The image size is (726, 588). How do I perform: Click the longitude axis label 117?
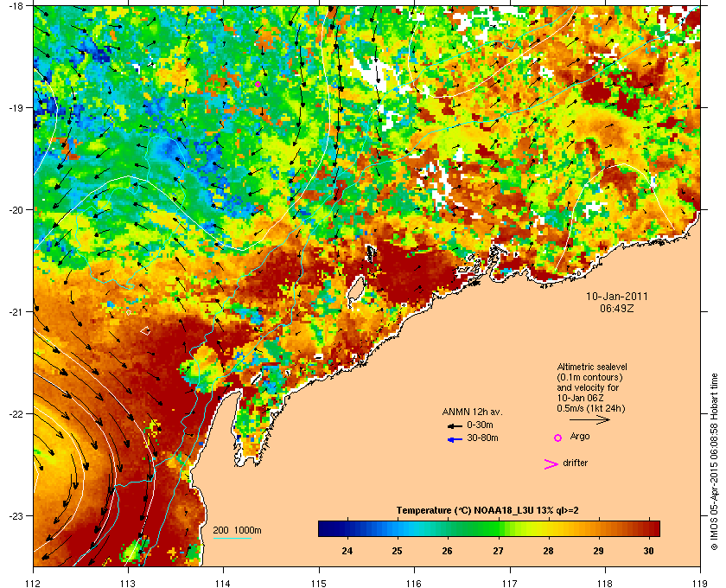point(510,583)
